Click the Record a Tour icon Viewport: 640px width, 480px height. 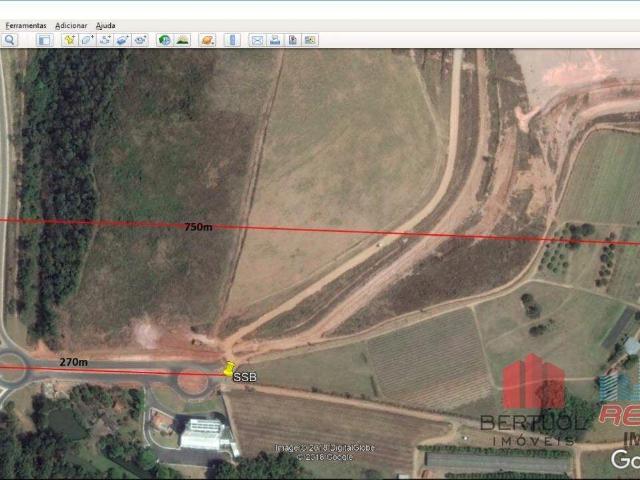[140, 40]
